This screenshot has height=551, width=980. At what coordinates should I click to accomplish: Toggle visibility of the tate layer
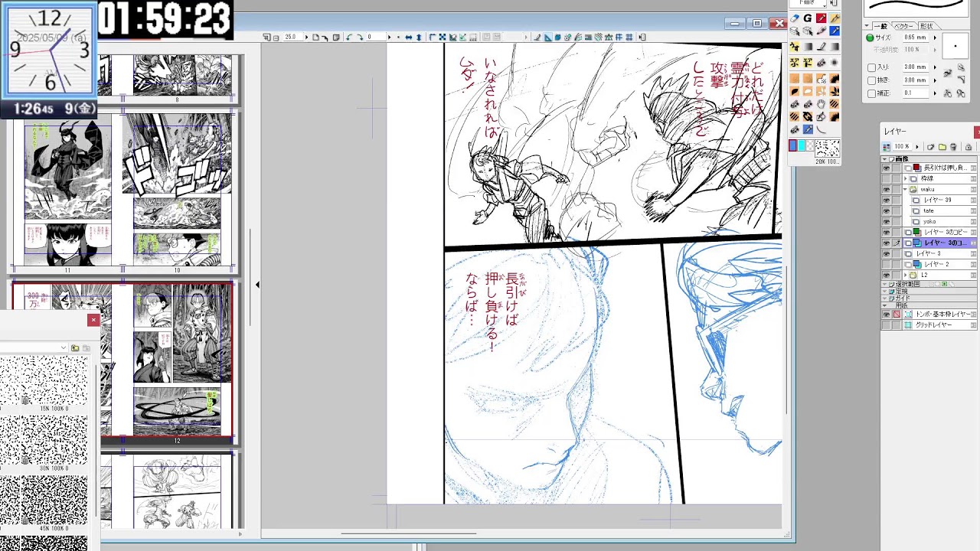click(886, 210)
